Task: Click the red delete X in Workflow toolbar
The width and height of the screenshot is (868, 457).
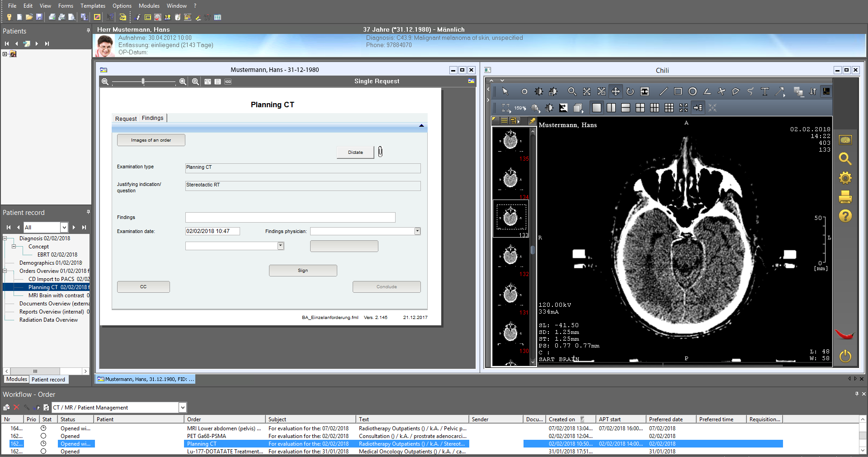Action: [16, 407]
